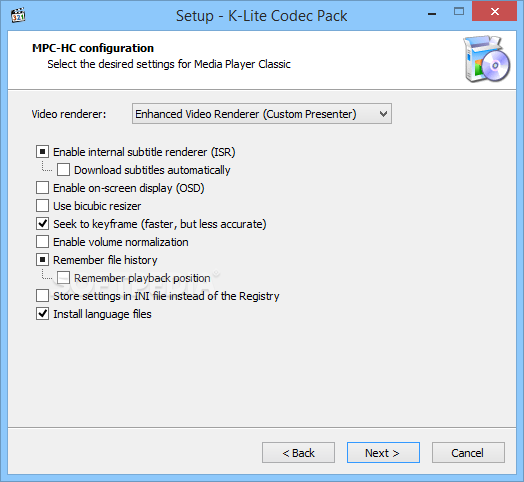Screen dimensions: 524x482
Task: Go to the previous page with Back
Action: pos(298,453)
